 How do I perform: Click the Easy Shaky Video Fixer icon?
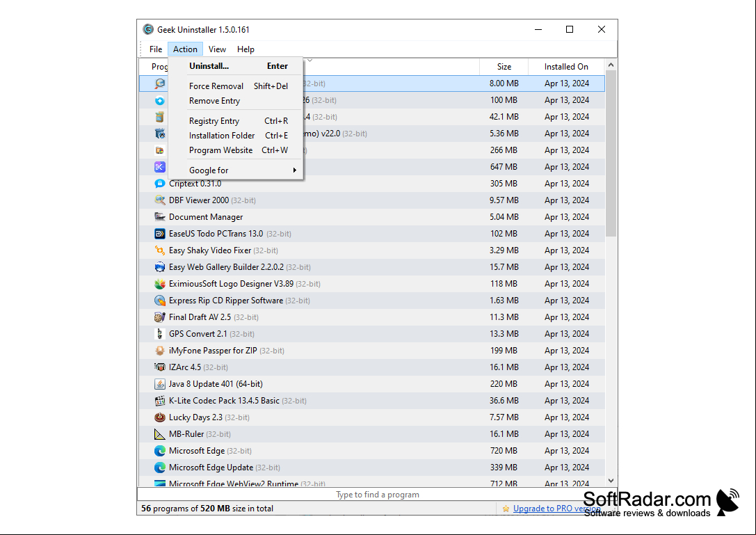159,250
